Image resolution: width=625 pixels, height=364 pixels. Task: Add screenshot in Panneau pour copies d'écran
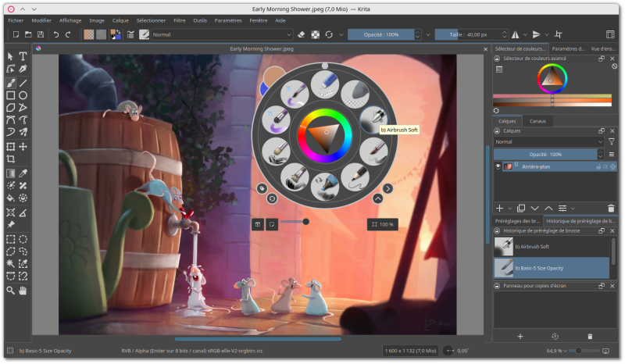pos(520,337)
